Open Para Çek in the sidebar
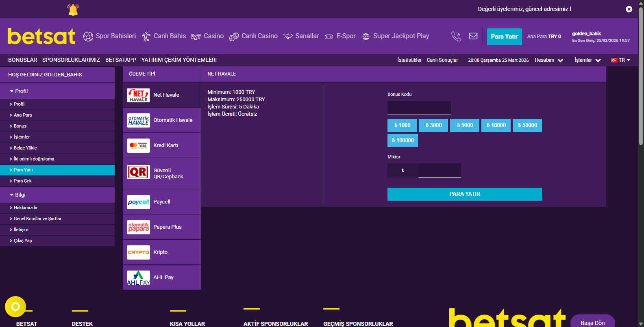 (x=23, y=181)
